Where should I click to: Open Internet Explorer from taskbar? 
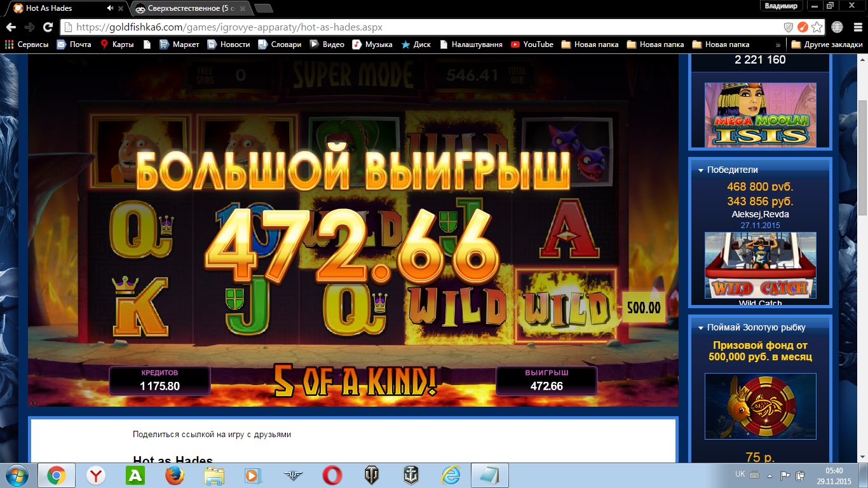tap(451, 475)
